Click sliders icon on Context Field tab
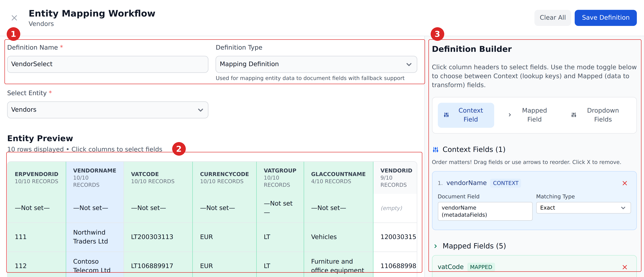 click(x=446, y=115)
